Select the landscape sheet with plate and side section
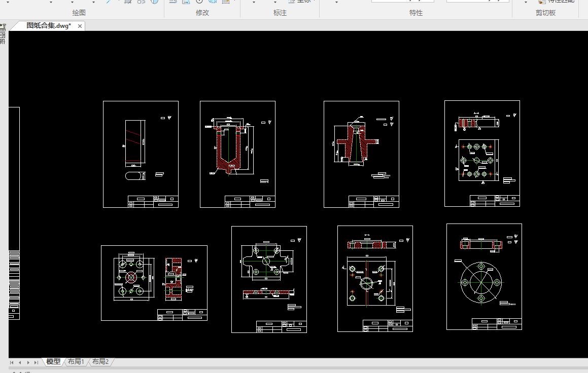 tap(154, 283)
